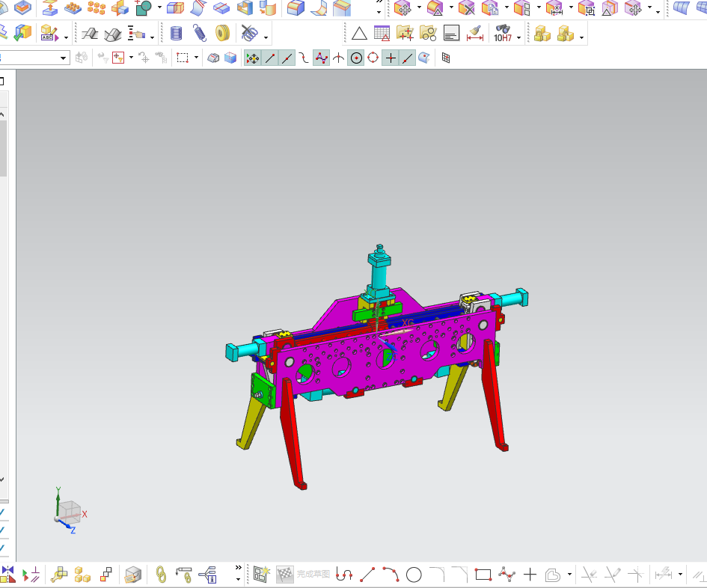Image resolution: width=707 pixels, height=588 pixels.
Task: Open the Text (ABC) tool
Action: click(49, 34)
